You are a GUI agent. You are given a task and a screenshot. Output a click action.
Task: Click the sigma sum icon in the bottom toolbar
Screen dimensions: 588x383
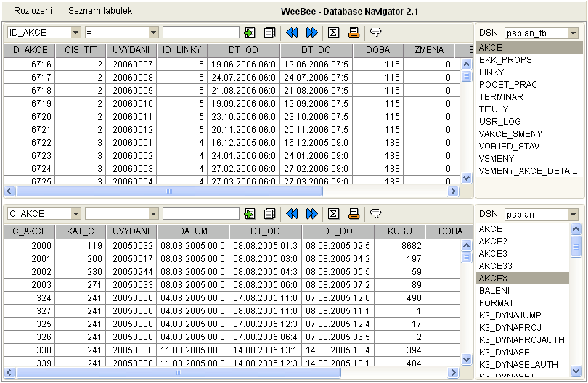click(x=334, y=214)
